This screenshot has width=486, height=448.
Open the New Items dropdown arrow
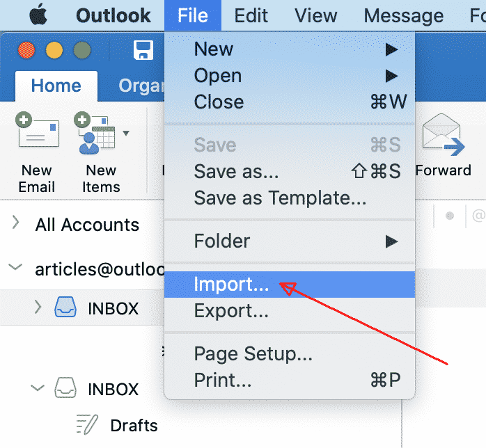pyautogui.click(x=126, y=133)
